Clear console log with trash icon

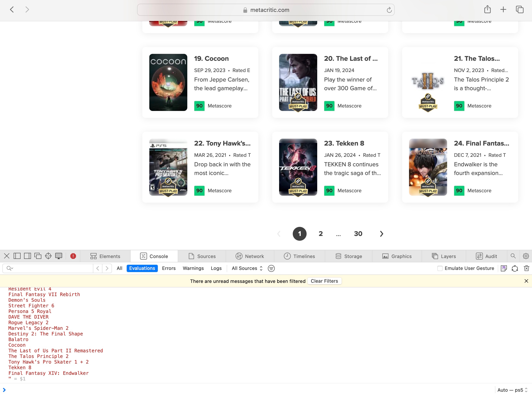click(x=526, y=268)
